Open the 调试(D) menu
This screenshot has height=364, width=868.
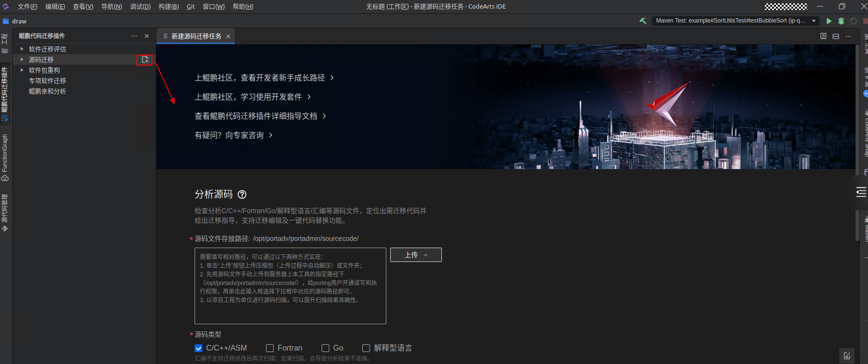[140, 7]
